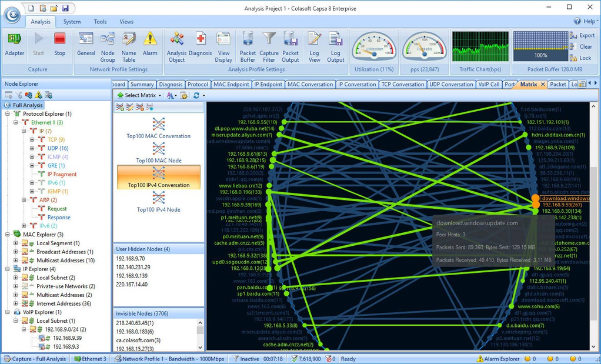Click the delete matrix icon
This screenshot has height=364, width=601.
point(140,107)
